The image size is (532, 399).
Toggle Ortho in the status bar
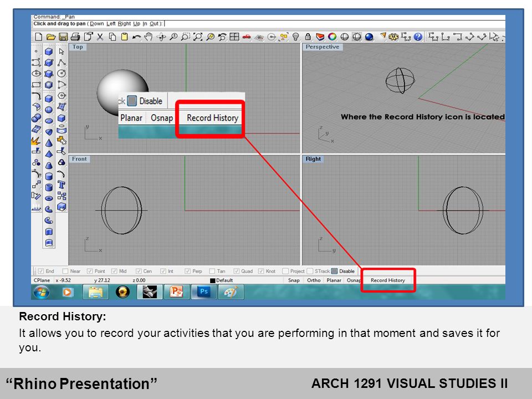[314, 280]
